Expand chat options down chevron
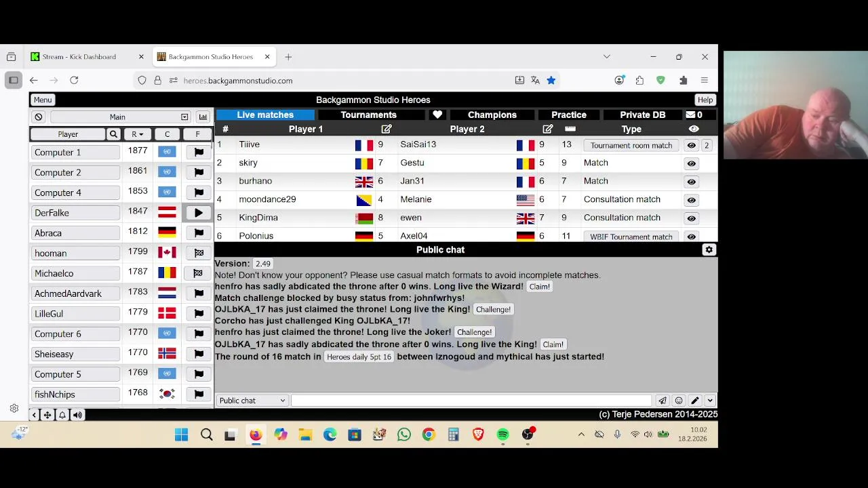Screen dimensions: 868x488 pyautogui.click(x=710, y=401)
